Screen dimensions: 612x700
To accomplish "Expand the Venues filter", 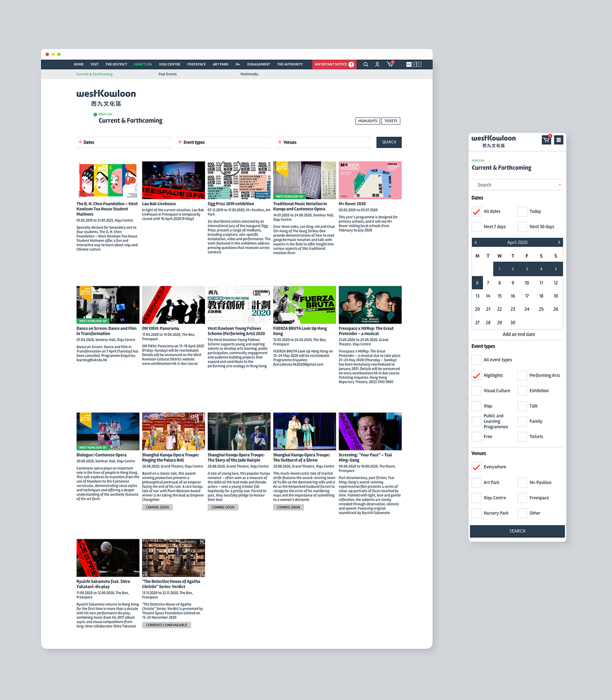I will pyautogui.click(x=324, y=142).
